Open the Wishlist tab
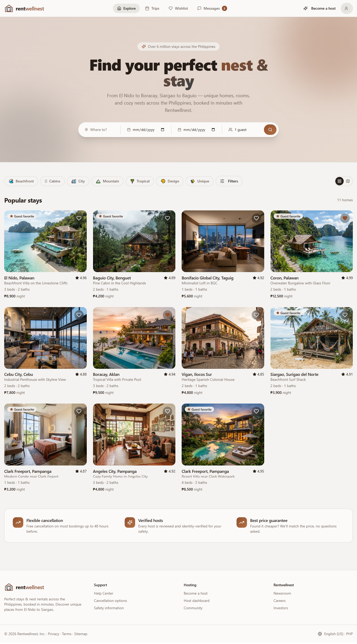The width and height of the screenshot is (357, 644). click(178, 8)
